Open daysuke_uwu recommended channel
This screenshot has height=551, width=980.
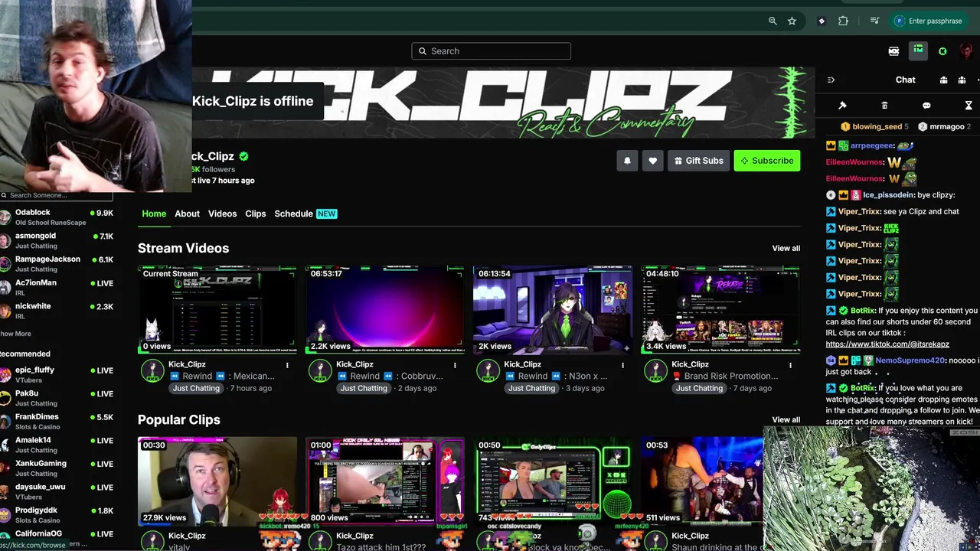pyautogui.click(x=57, y=491)
